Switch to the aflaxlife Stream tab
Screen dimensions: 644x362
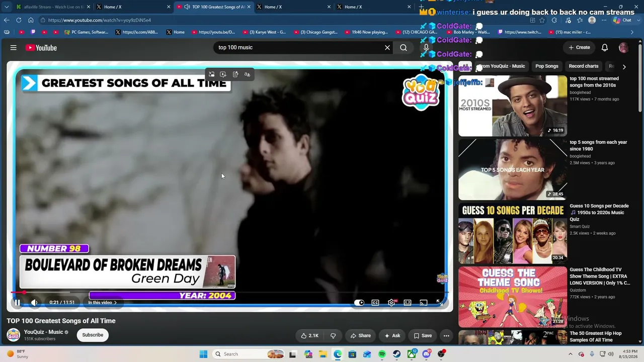tap(52, 7)
